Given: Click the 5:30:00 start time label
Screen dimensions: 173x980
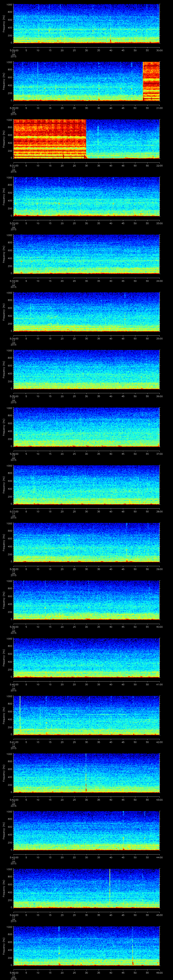Looking at the screenshot, I should pyautogui.click(x=14, y=108).
